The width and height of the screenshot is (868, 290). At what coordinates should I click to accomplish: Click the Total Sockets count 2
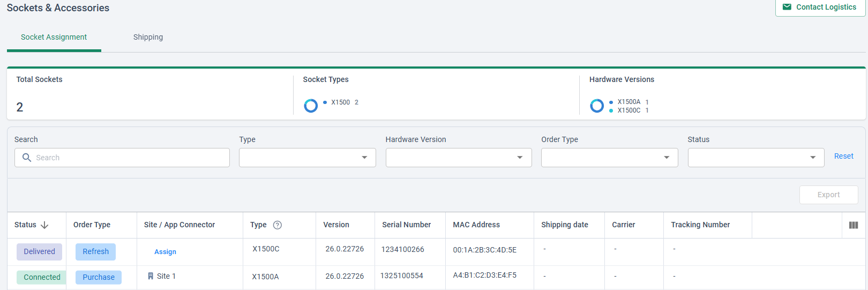20,107
